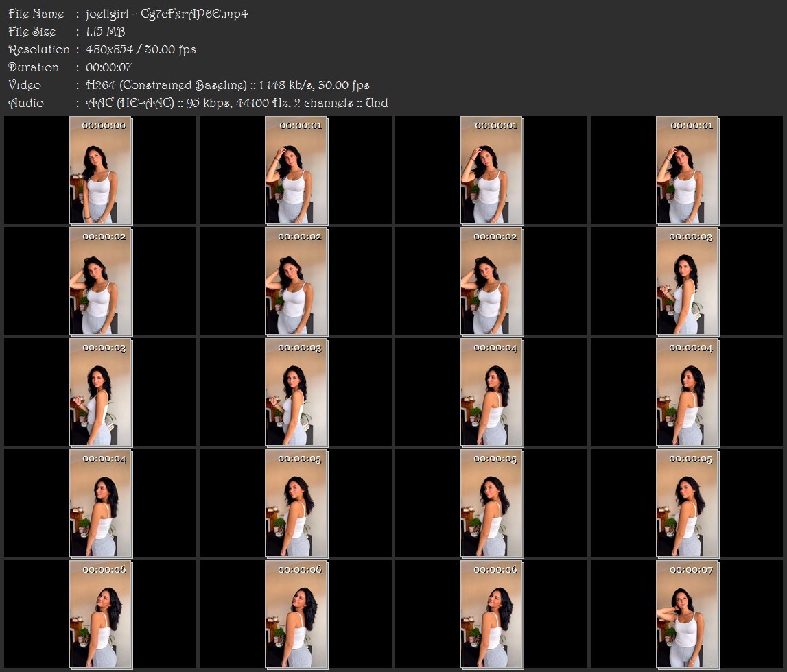This screenshot has width=787, height=672.
Task: Click the file size value '1.15 MB'
Action: (x=105, y=32)
